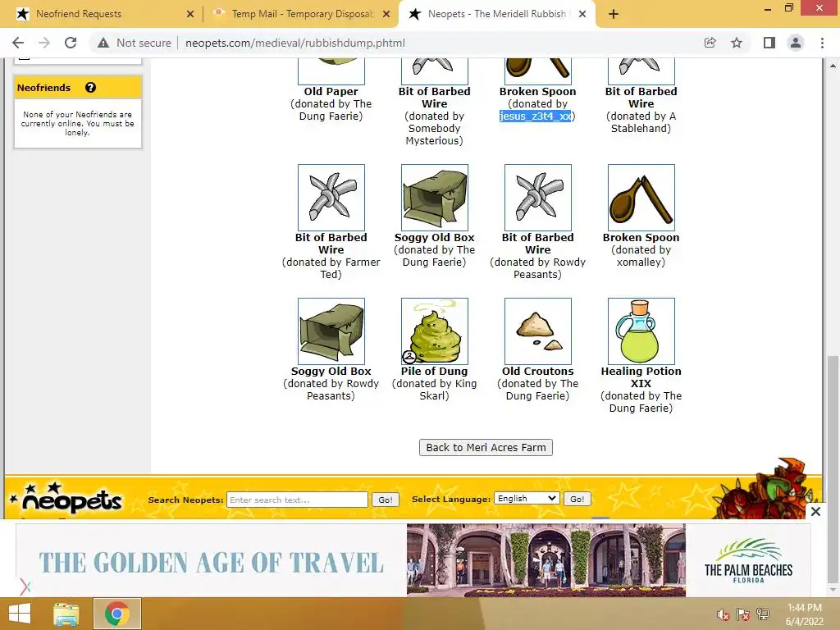Share this page using the share icon
The height and width of the screenshot is (630, 840).
[x=710, y=43]
